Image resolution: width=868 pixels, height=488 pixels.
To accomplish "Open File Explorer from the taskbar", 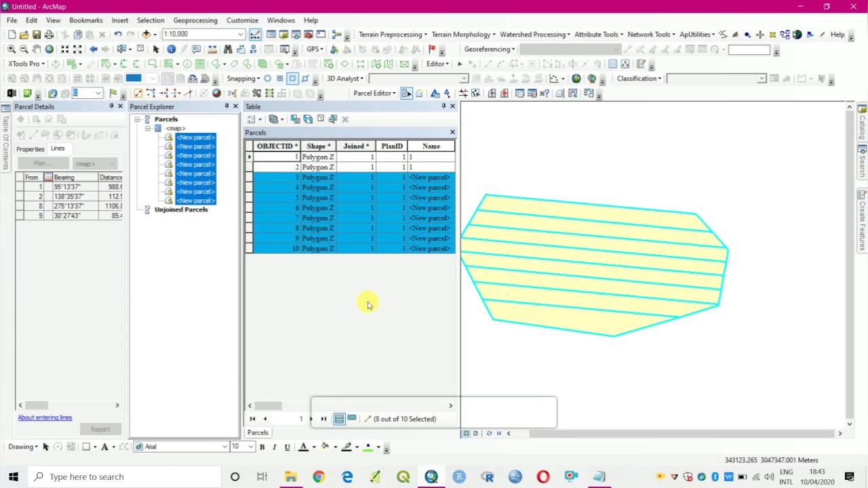I will click(x=290, y=476).
